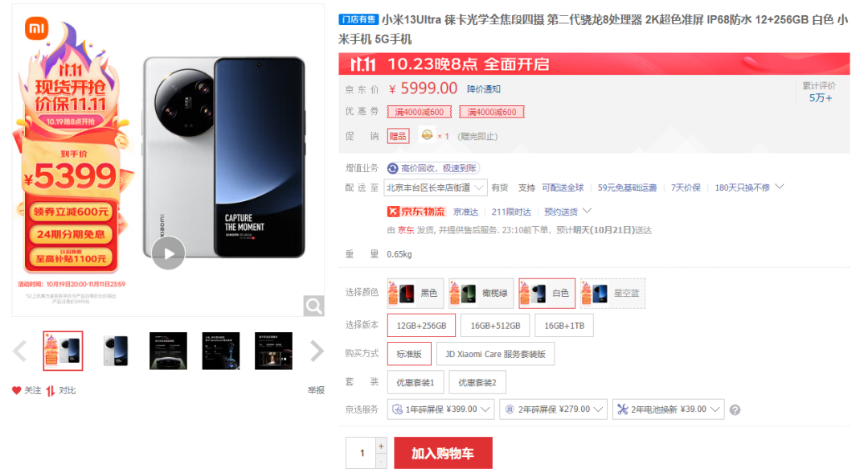The height and width of the screenshot is (473, 868).
Task: Select the 16GB+512GB version option
Action: point(495,326)
